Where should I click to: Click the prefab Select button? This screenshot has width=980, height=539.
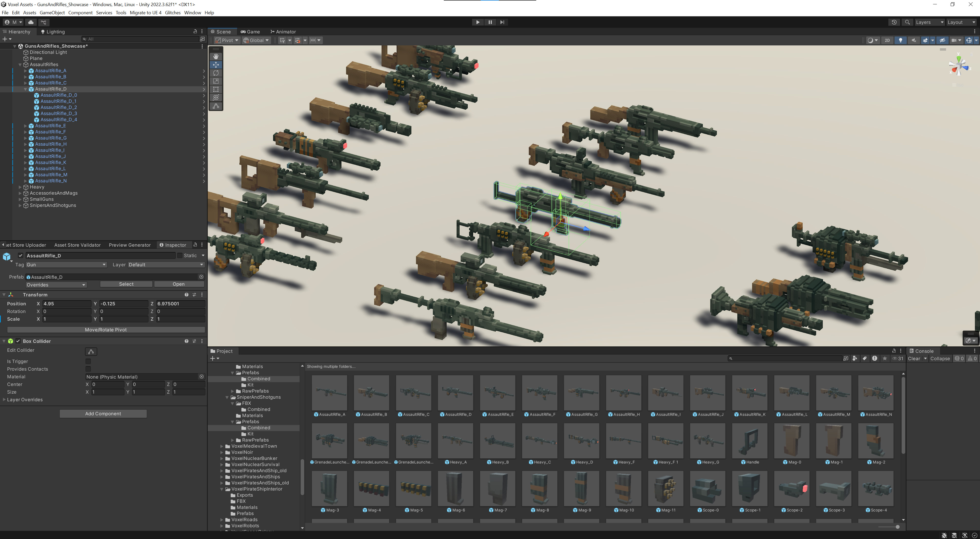pos(126,284)
